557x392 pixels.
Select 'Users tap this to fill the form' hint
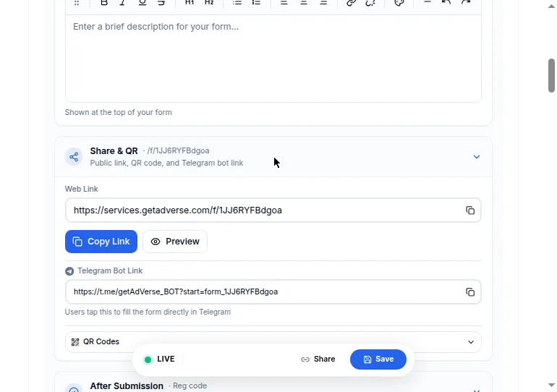(148, 312)
